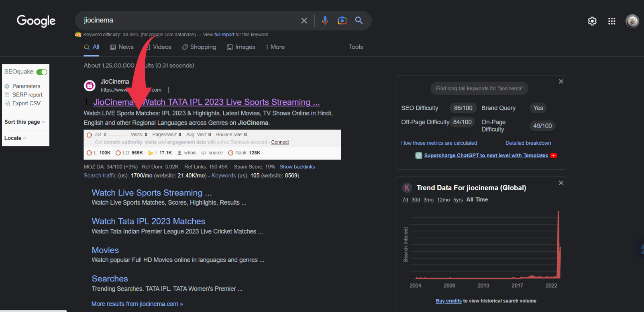Click the JioCinema site favicon
Screen dimensions: 644x312
(x=90, y=85)
